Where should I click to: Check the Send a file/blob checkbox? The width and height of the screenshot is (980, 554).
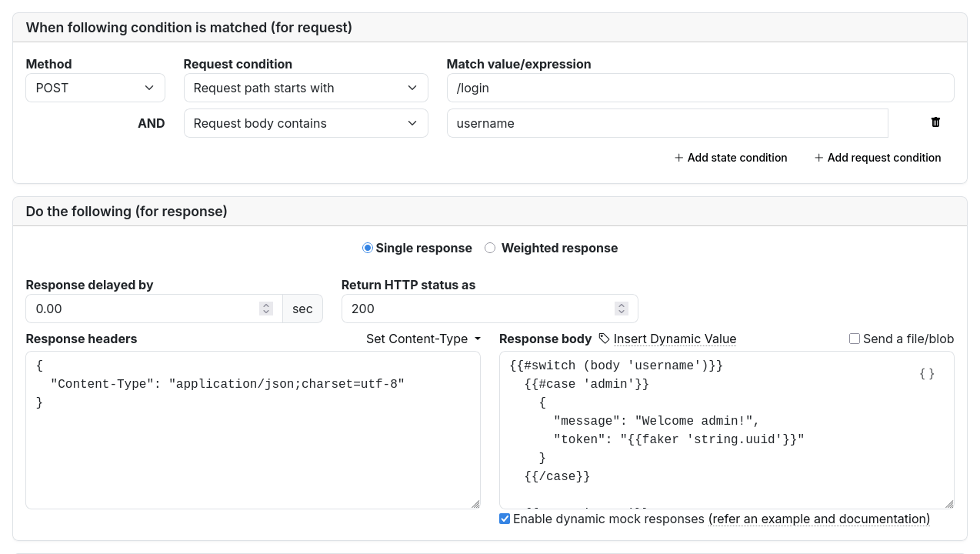click(x=855, y=339)
